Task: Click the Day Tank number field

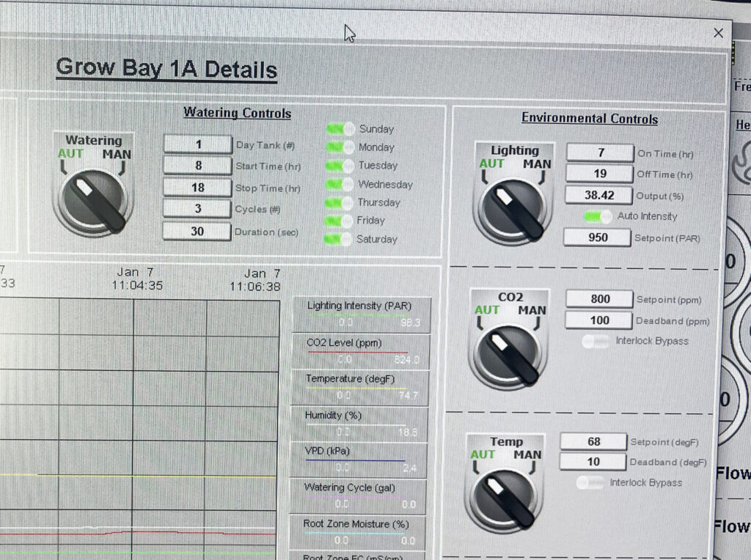Action: 197,144
